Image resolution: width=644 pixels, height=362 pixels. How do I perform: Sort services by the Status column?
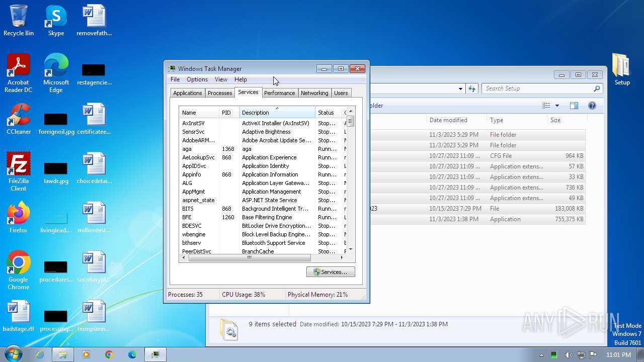point(328,113)
